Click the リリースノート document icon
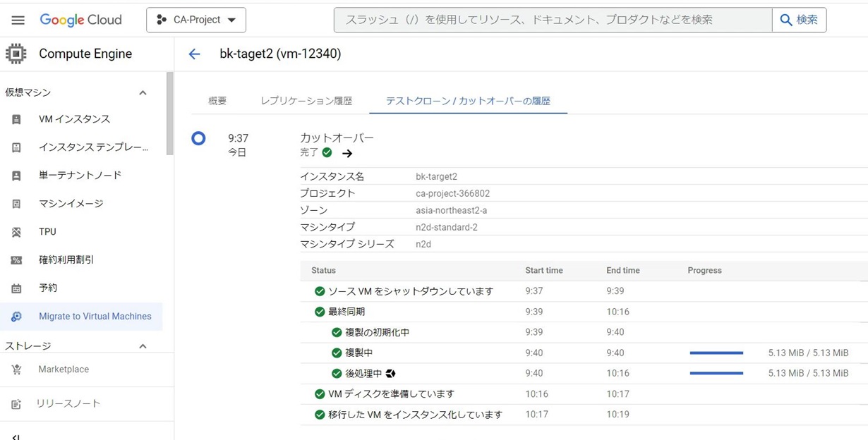Image resolution: width=868 pixels, height=440 pixels. pos(16,404)
